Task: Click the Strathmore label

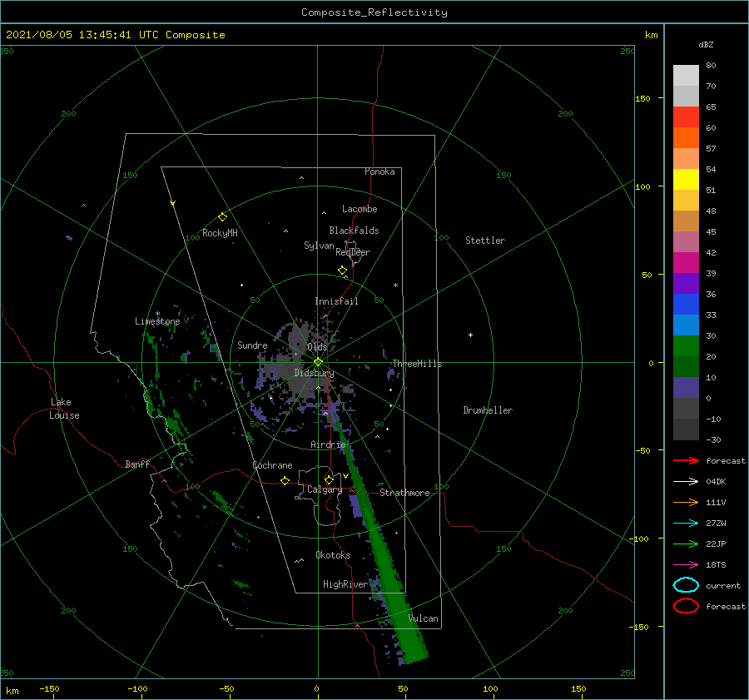Action: [x=404, y=493]
